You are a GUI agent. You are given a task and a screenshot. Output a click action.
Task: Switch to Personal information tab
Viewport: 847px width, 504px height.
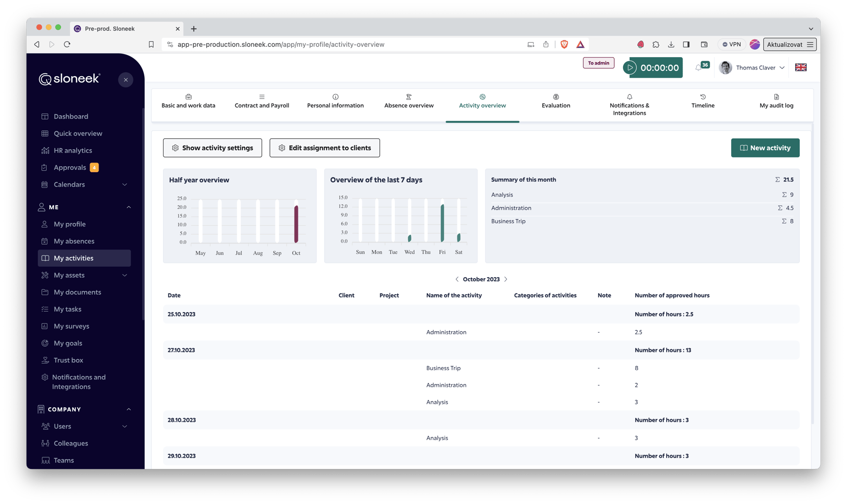[x=335, y=101]
